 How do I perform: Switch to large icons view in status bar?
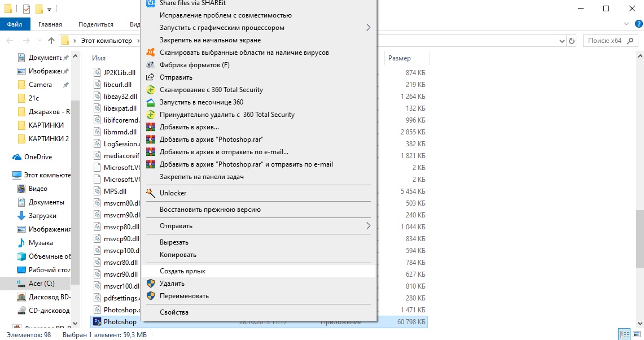coord(636,334)
